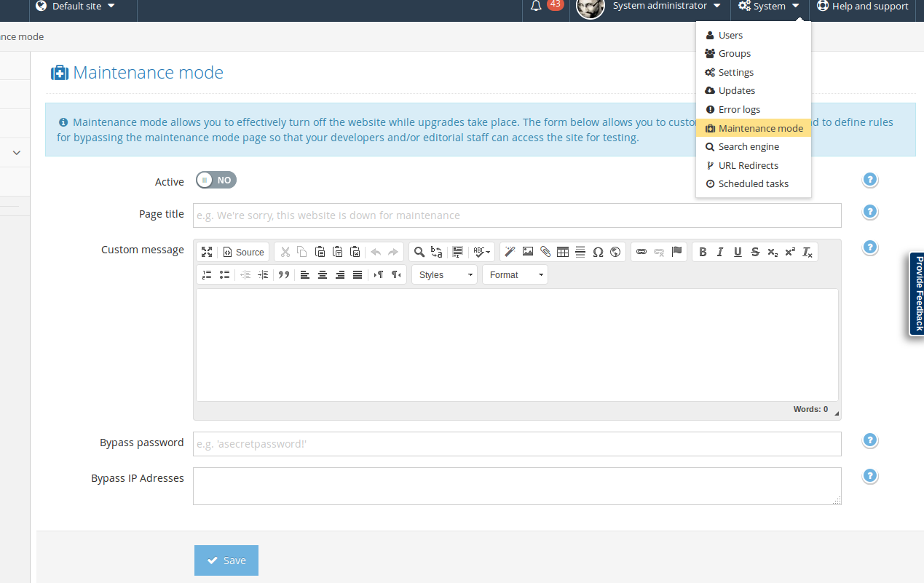Insert an image using the picture icon
924x583 pixels.
528,252
